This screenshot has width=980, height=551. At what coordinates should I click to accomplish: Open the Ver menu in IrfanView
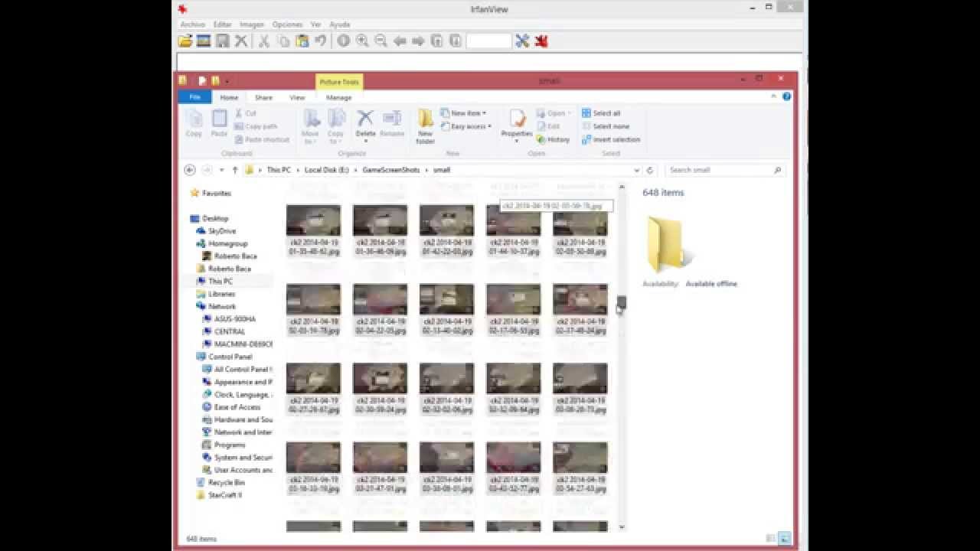click(x=315, y=24)
